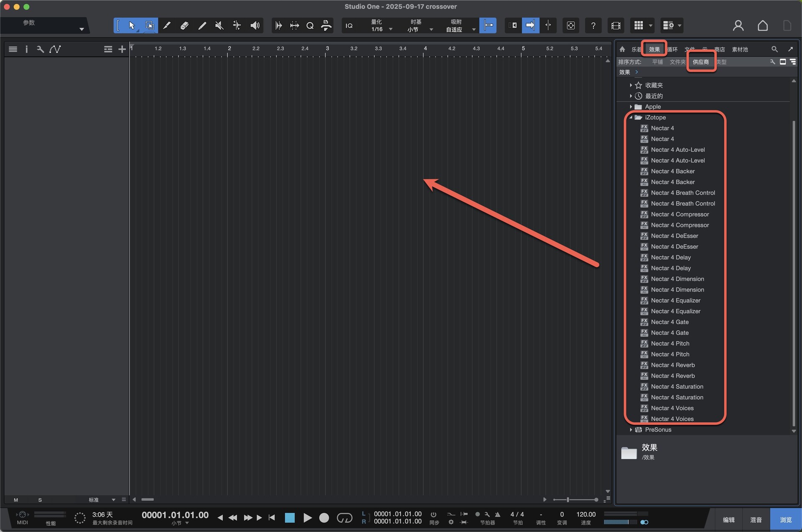Switch to the 效果 browser tab
Viewport: 802px width, 532px height.
point(654,49)
